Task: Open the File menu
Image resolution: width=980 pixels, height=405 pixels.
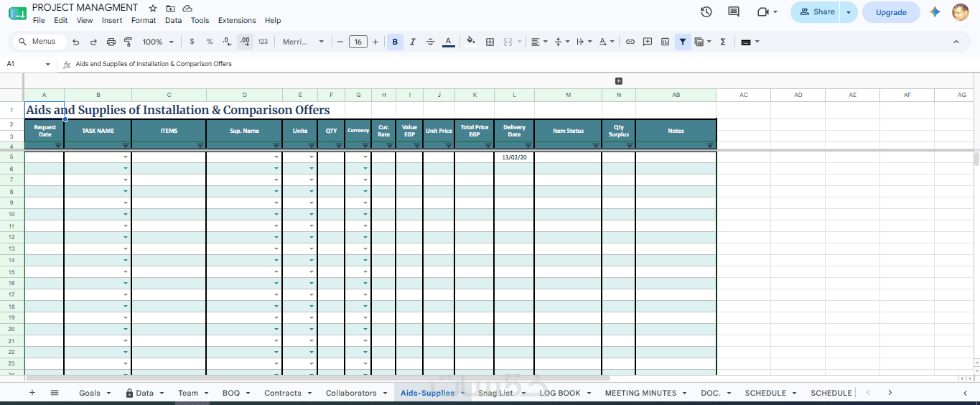Action: 39,21
